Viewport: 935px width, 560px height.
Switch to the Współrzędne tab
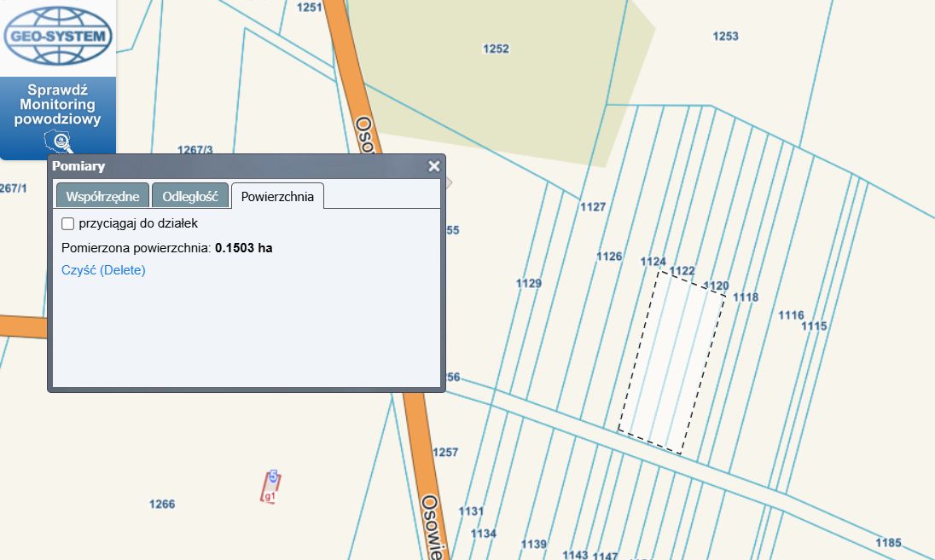pos(102,196)
